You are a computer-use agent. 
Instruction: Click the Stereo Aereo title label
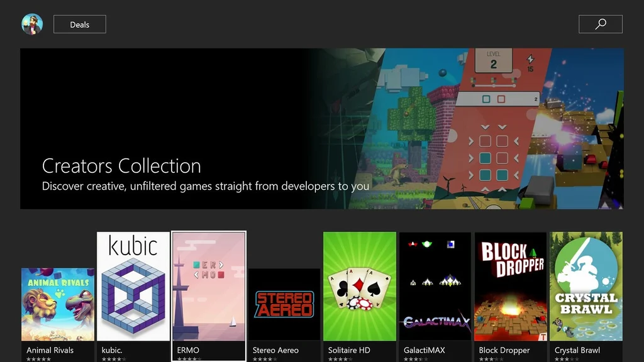pos(275,350)
